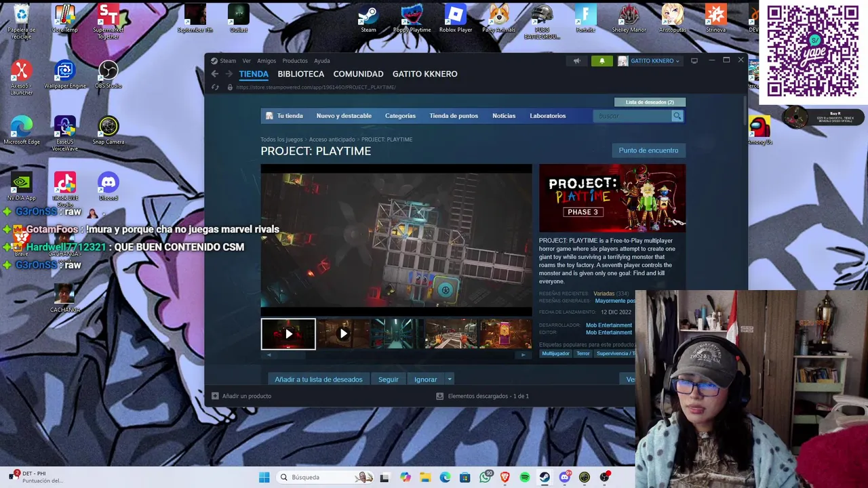Viewport: 868px width, 488px height.
Task: Select Supermarket Together desktop icon
Action: coord(108,21)
